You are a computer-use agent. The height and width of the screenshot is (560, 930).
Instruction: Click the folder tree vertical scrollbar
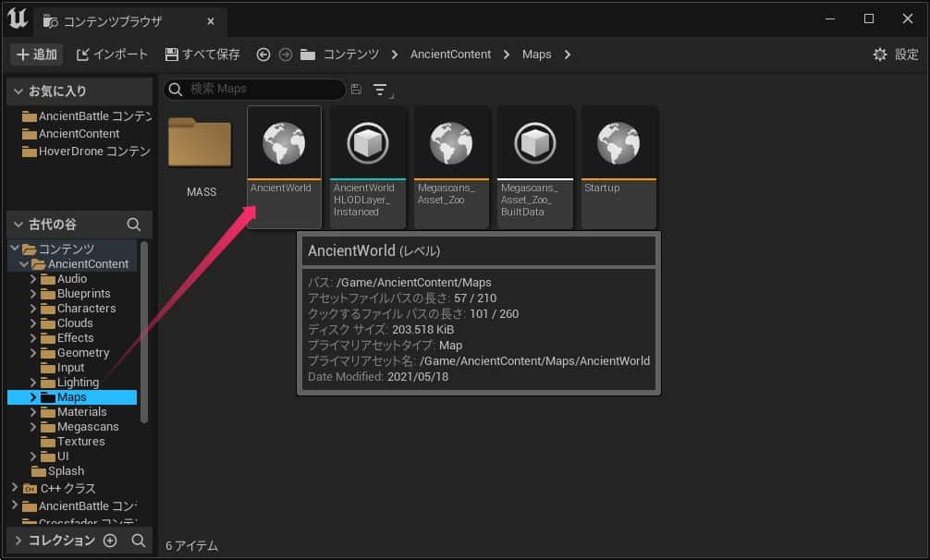[x=143, y=332]
